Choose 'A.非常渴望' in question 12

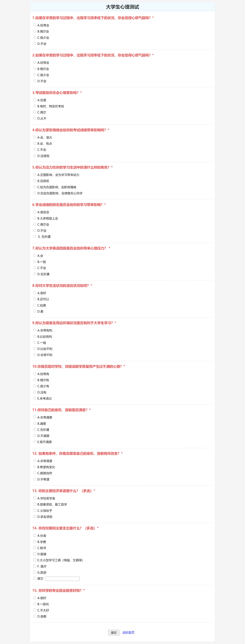coord(35,461)
